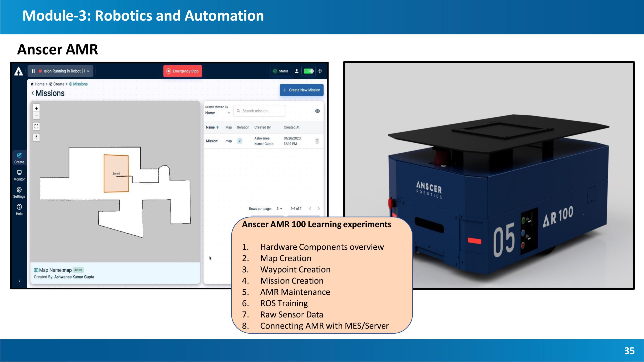The height and width of the screenshot is (362, 644).
Task: Open the Help sidebar section
Action: [x=19, y=210]
